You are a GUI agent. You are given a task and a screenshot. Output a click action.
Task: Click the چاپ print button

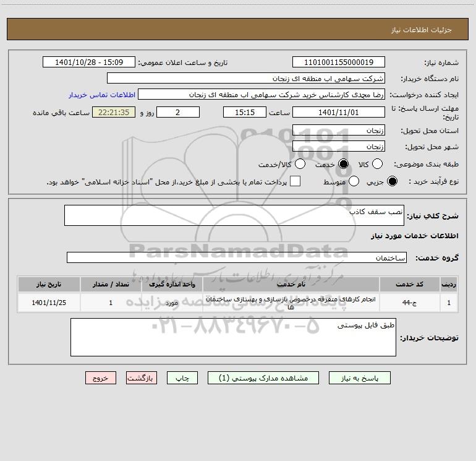coord(182,377)
